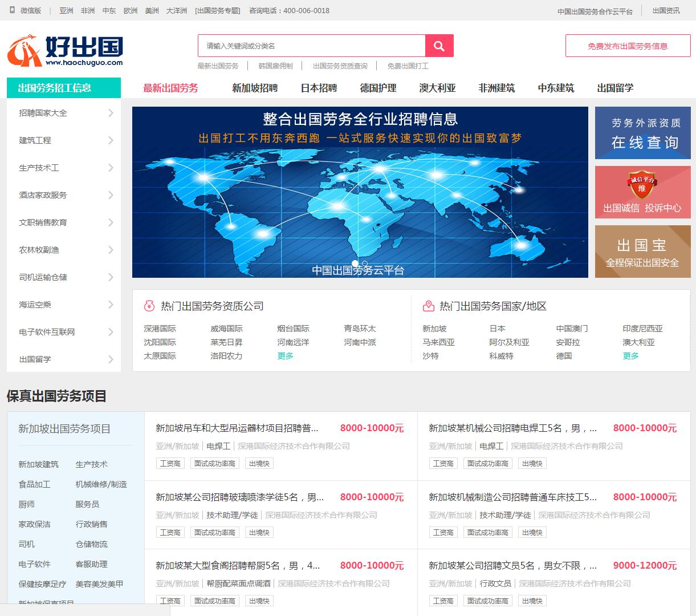Expand 海运空乘 category arrow
696x616 pixels.
tap(111, 305)
